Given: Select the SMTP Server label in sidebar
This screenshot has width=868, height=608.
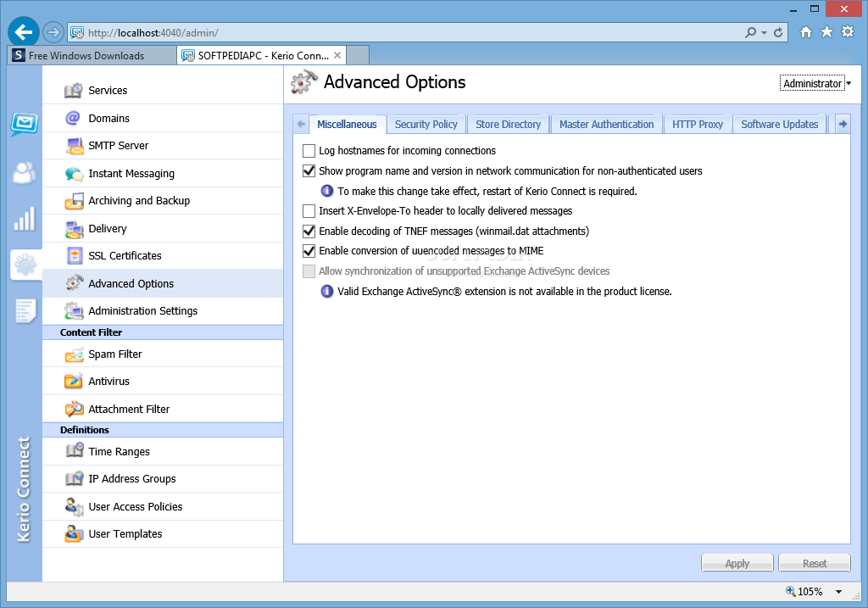Looking at the screenshot, I should pos(119,146).
